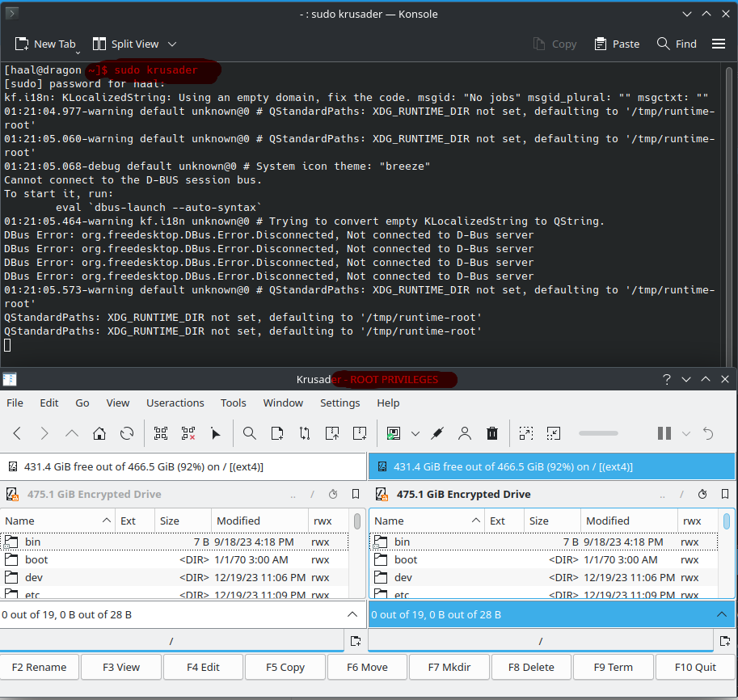The image size is (738, 700).
Task: Click the Select All toolbar icon
Action: [161, 433]
